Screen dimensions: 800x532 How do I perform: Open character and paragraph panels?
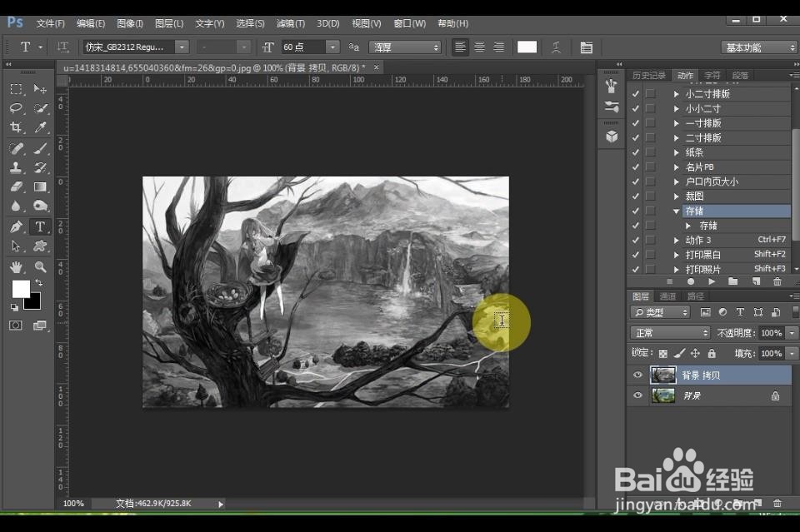(586, 47)
